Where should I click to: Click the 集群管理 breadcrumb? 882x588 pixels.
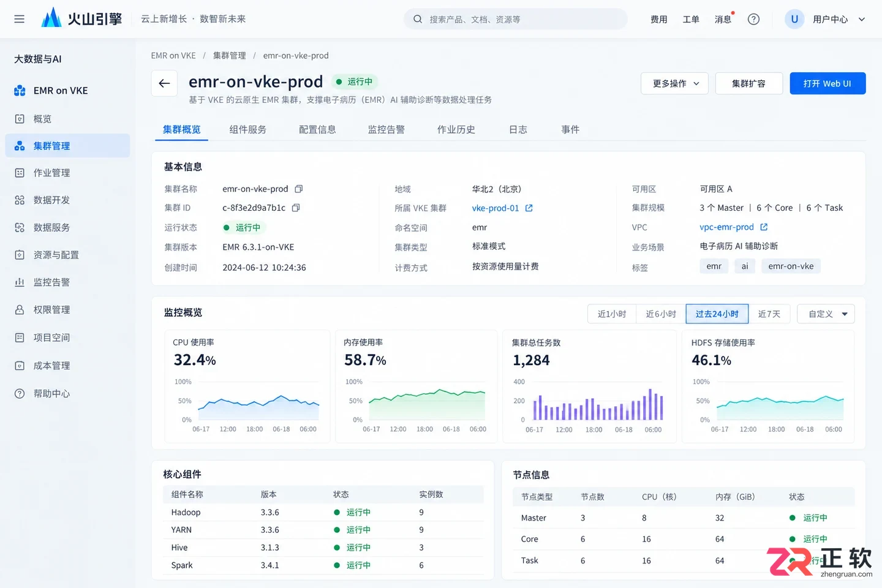(230, 55)
